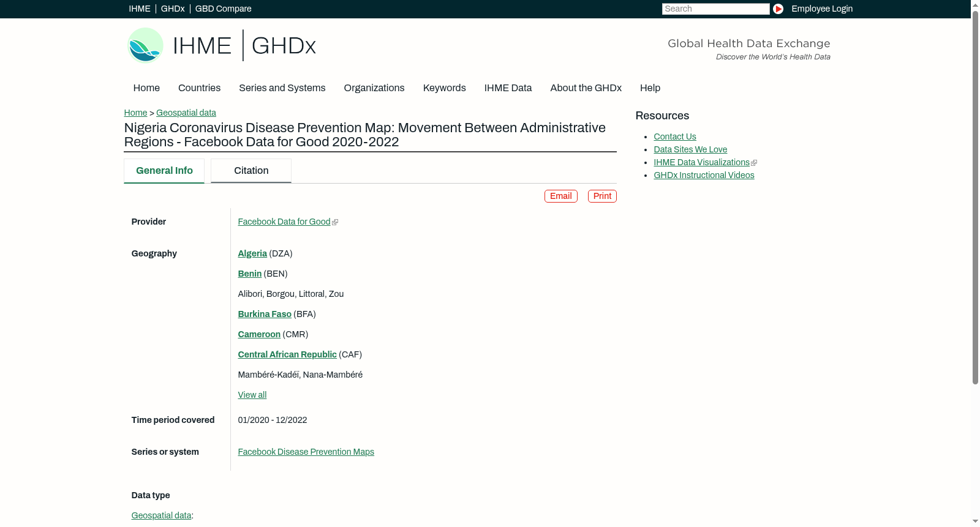Image resolution: width=980 pixels, height=527 pixels.
Task: Select the General Info tab
Action: pyautogui.click(x=164, y=171)
